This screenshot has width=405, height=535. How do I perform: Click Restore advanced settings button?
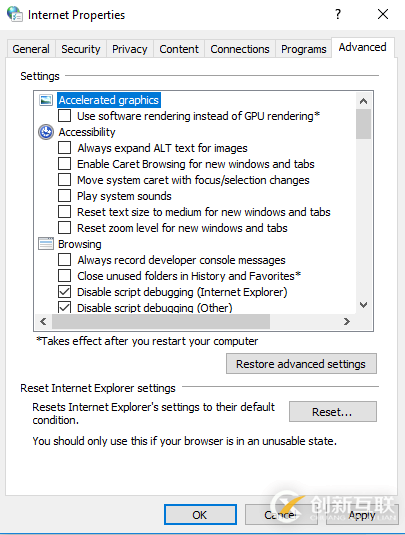click(301, 364)
